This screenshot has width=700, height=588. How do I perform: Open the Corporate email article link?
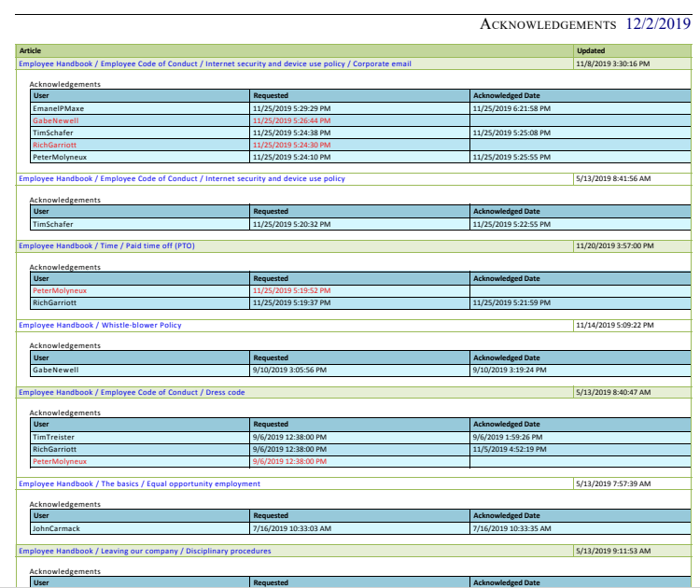click(215, 63)
